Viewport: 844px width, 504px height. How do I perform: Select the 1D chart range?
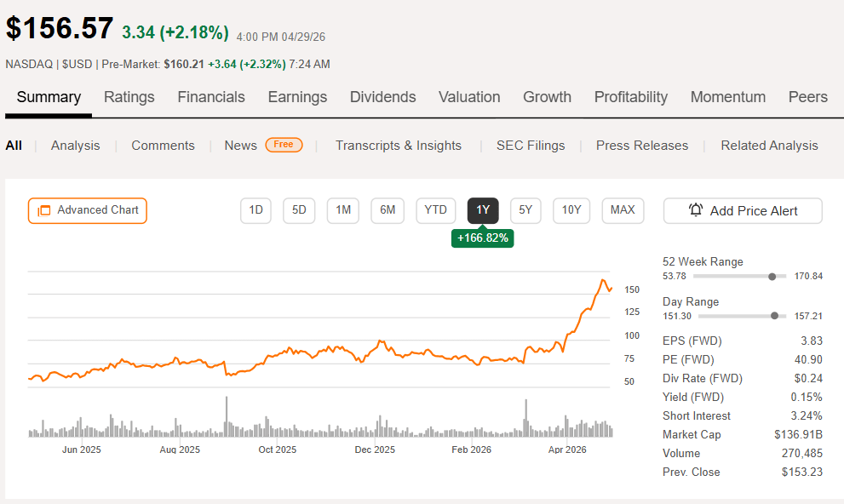[255, 210]
